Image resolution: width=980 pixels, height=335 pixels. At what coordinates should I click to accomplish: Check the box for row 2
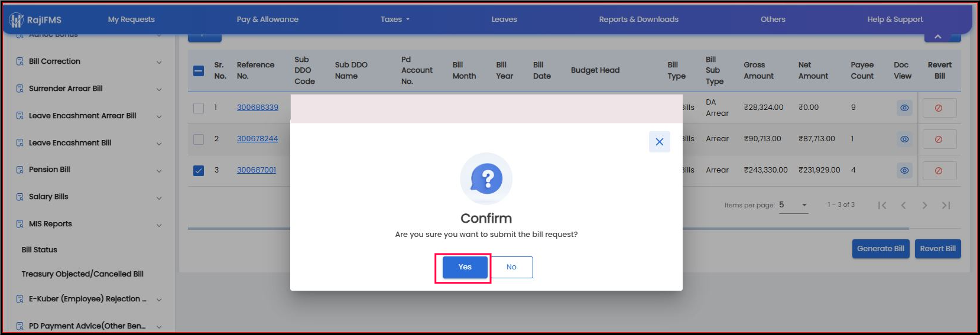coord(199,139)
